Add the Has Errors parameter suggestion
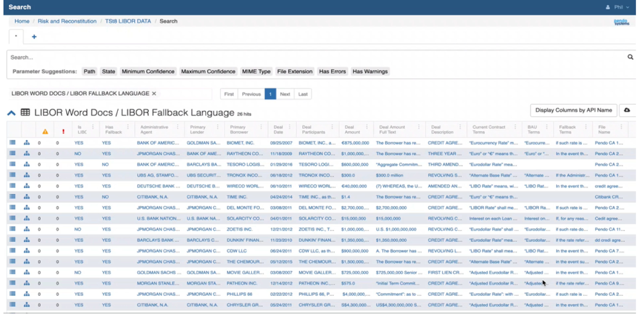 [332, 71]
